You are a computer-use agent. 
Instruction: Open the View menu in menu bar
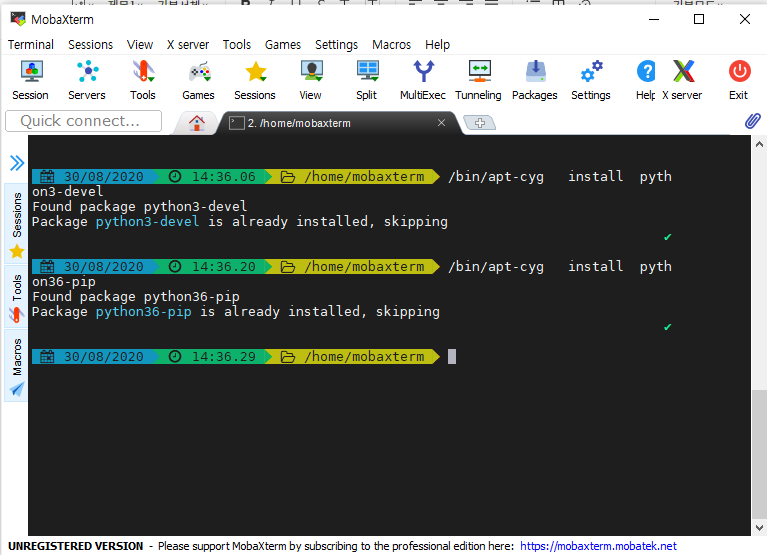coord(140,44)
